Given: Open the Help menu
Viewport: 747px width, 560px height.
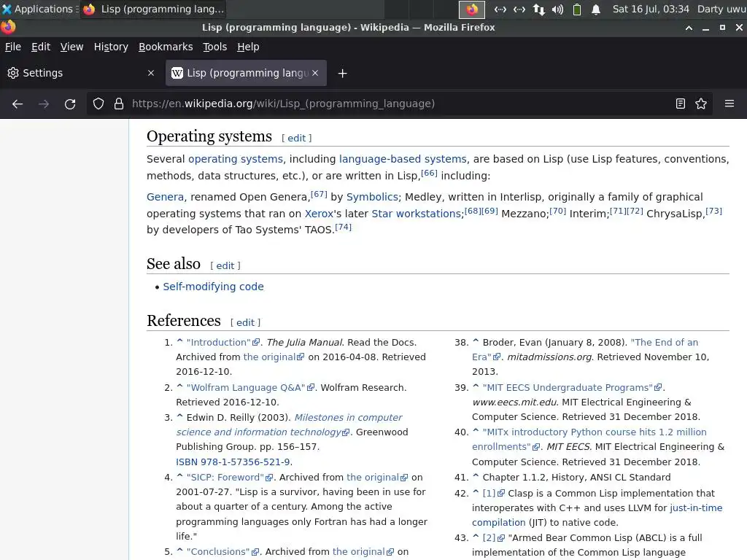Looking at the screenshot, I should tap(248, 47).
